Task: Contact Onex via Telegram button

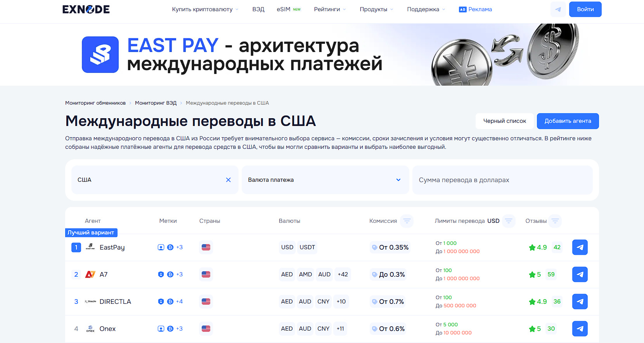Action: click(x=580, y=329)
